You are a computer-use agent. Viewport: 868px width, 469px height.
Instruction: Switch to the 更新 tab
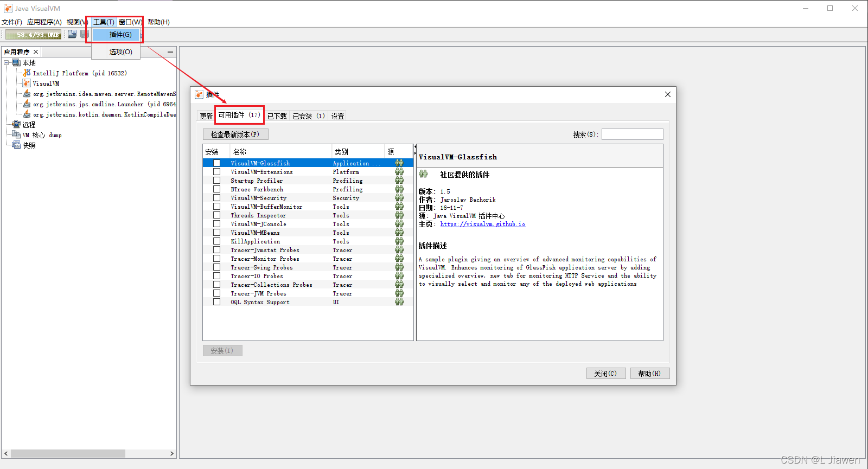[x=206, y=115]
